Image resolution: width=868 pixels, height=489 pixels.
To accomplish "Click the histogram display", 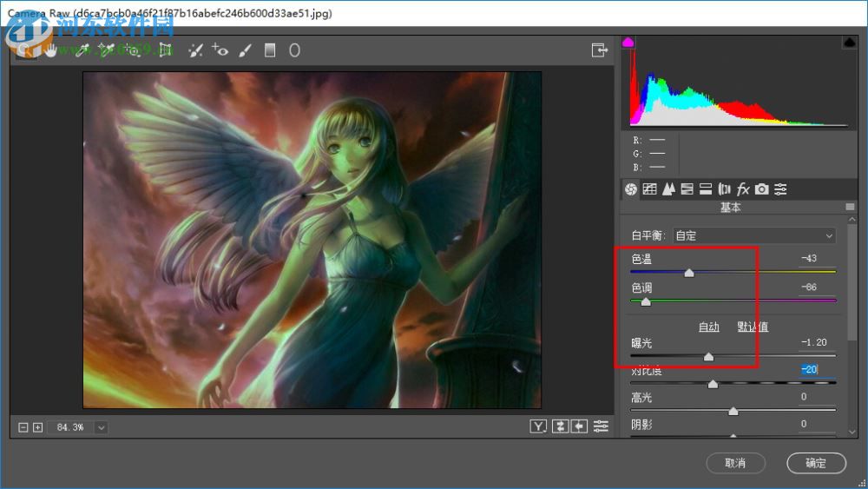I will 739,83.
